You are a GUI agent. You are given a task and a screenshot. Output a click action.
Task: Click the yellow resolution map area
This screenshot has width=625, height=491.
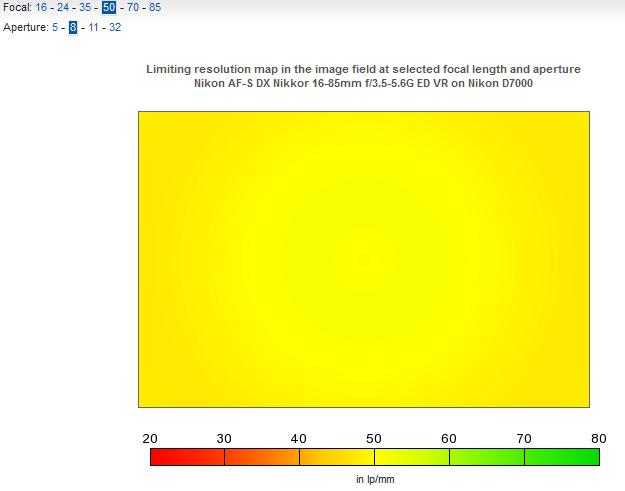364,259
